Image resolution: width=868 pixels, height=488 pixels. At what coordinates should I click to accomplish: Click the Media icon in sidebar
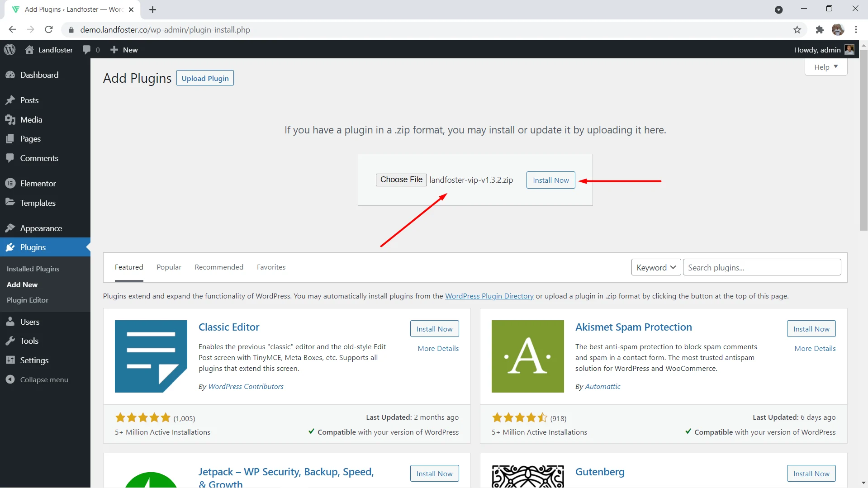point(10,120)
